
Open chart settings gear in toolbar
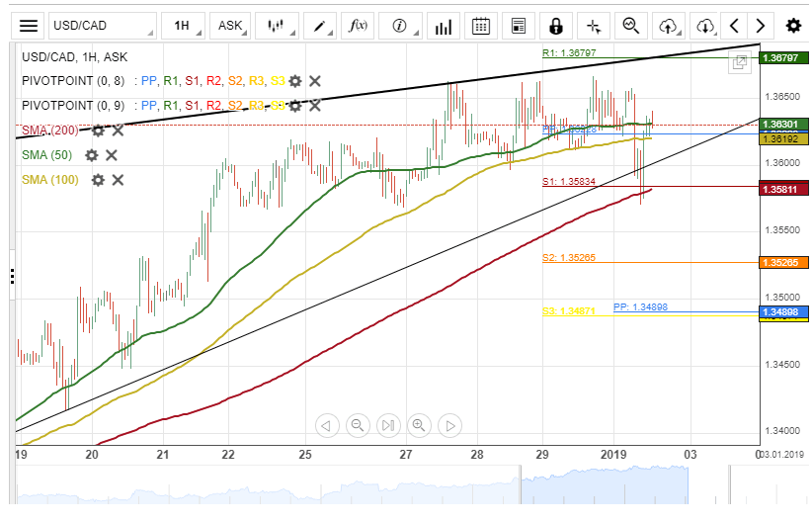793,26
